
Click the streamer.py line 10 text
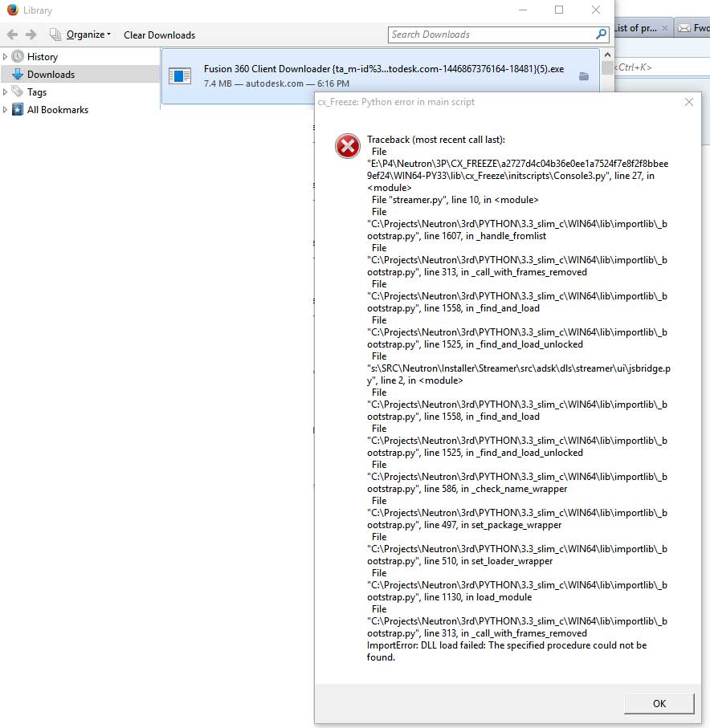coord(455,200)
